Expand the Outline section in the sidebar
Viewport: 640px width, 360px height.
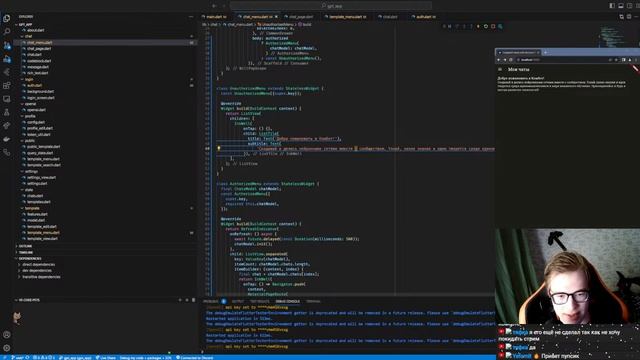coord(25,246)
